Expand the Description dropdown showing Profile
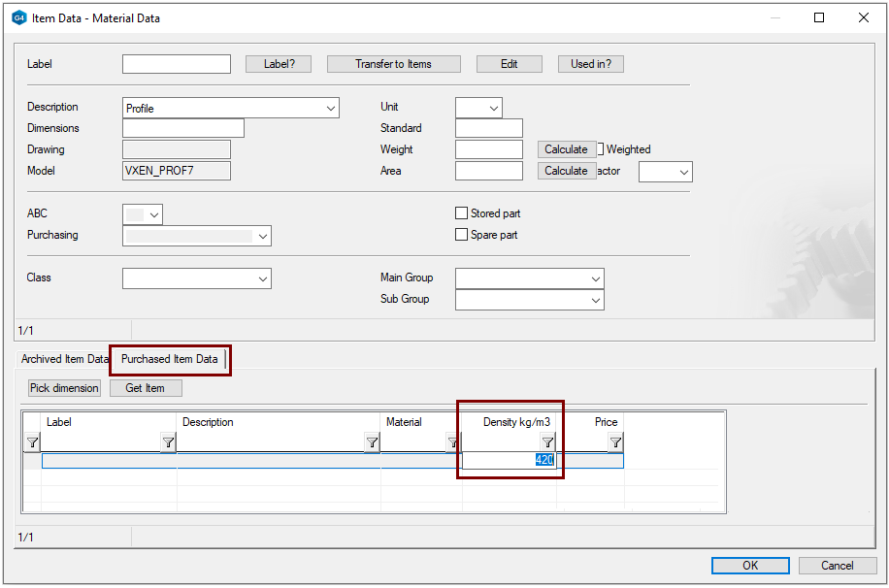Screen dimensions: 889x588 click(331, 109)
